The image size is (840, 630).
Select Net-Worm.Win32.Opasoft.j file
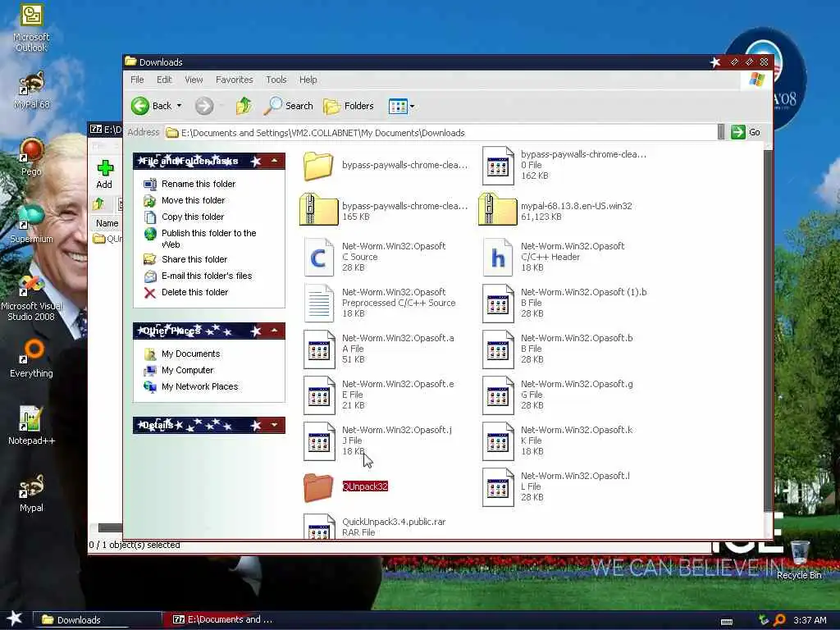tap(319, 441)
